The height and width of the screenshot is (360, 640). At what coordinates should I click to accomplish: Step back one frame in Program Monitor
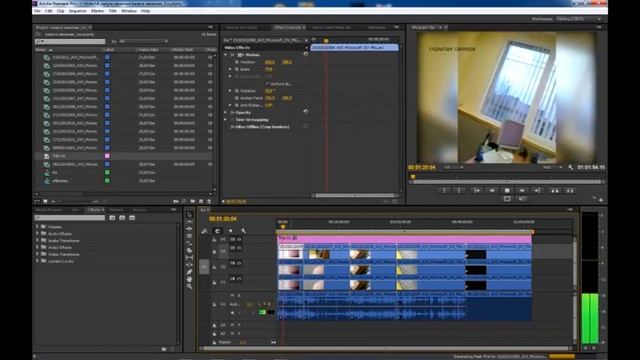pyautogui.click(x=492, y=191)
